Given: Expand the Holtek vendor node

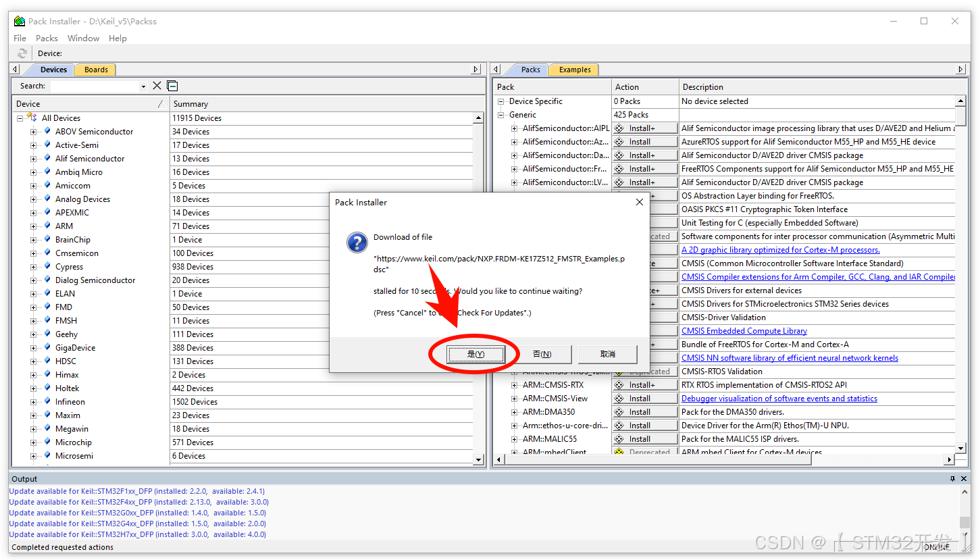Looking at the screenshot, I should tap(34, 388).
